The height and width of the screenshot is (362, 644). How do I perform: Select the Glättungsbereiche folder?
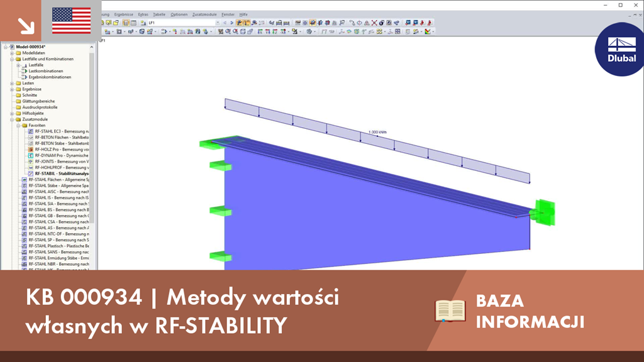click(38, 101)
